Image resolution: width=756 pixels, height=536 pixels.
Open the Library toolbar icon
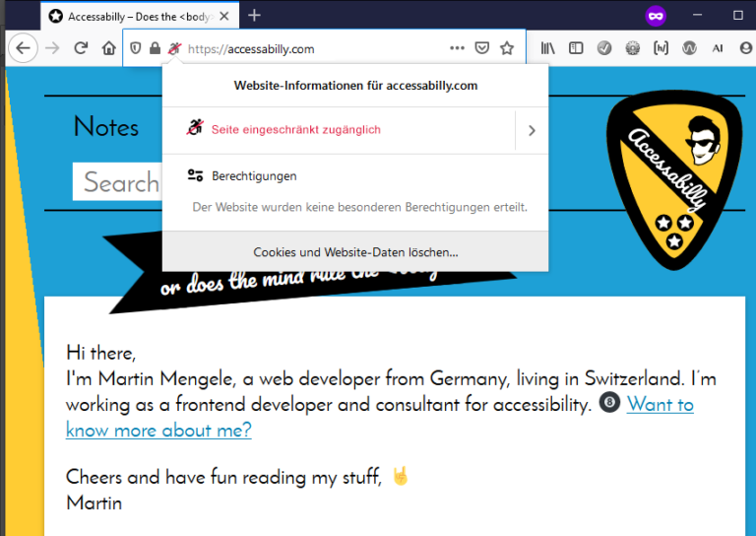click(x=547, y=47)
